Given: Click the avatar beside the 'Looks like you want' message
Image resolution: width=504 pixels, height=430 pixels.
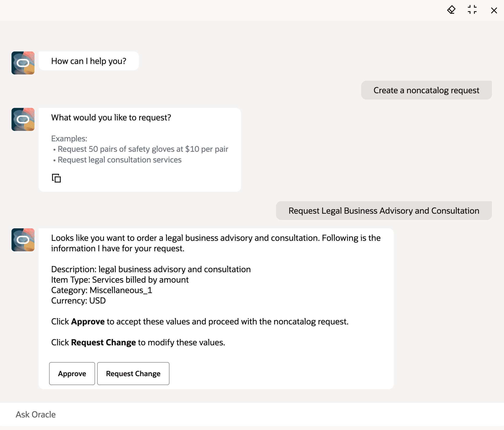Looking at the screenshot, I should [x=23, y=240].
